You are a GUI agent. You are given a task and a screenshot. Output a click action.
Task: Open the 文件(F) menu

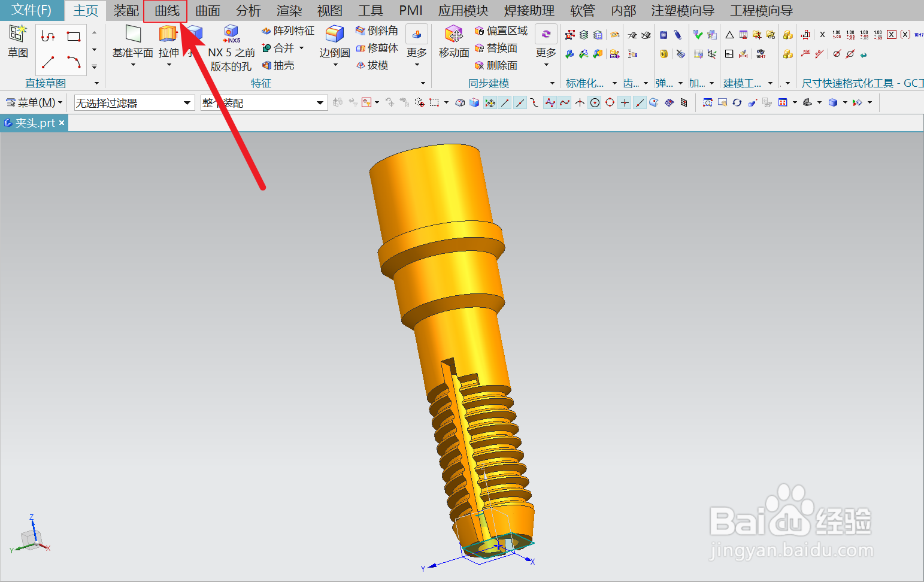[32, 10]
